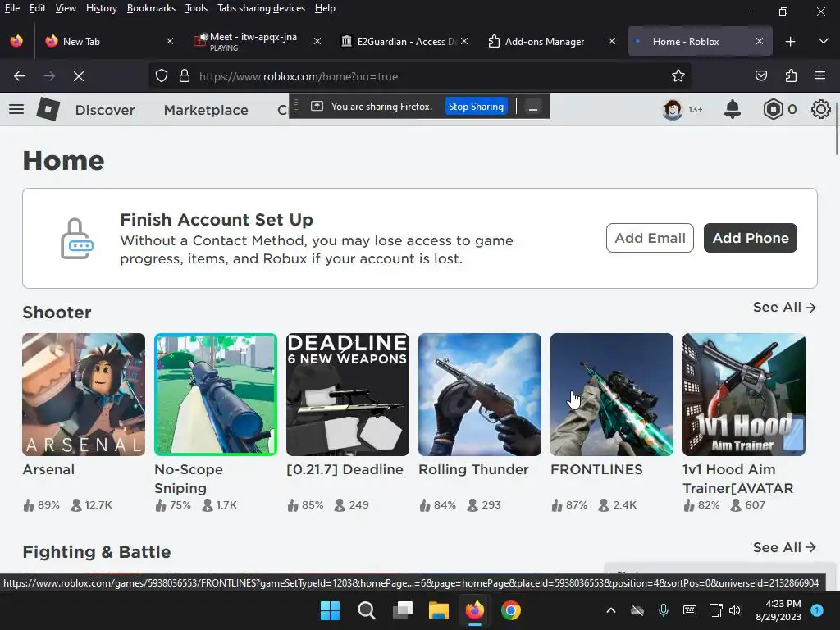Open the Tools menu
840x630 pixels.
196,8
